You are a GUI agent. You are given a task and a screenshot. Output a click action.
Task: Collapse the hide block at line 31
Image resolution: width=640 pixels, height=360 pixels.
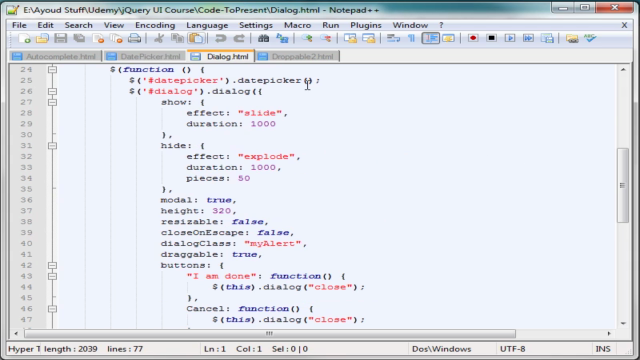[52, 146]
